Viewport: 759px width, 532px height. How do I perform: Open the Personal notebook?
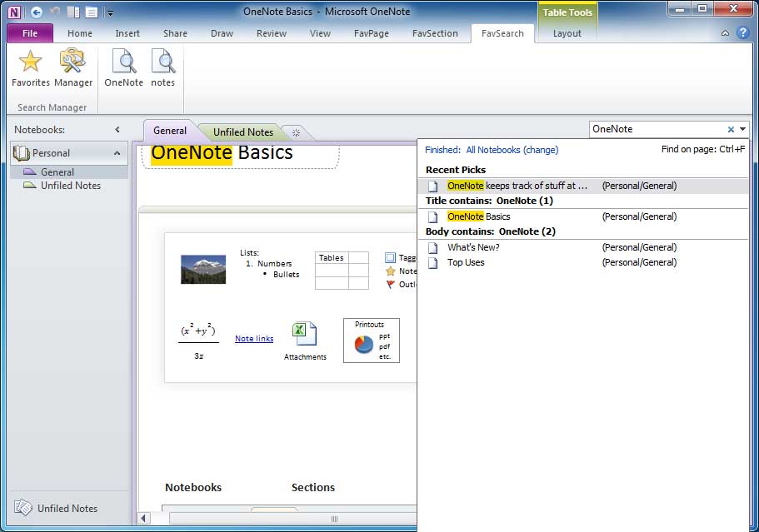51,153
